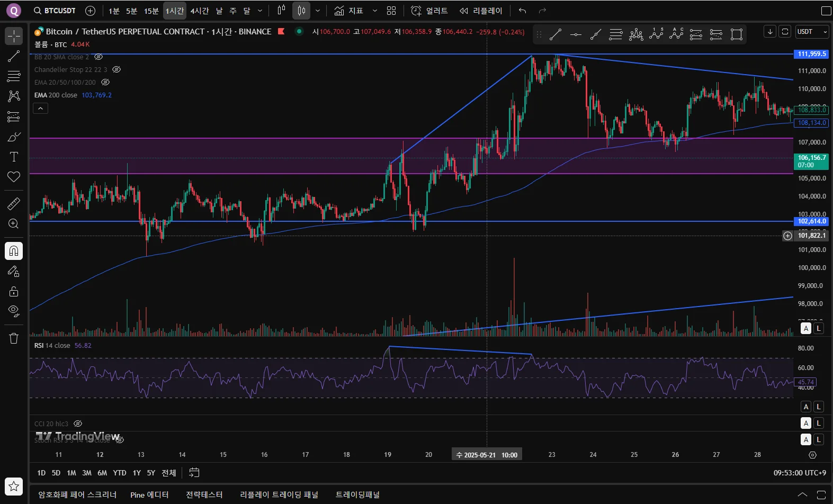833x504 pixels.
Task: Open the USDT currency dropdown
Action: (x=812, y=32)
